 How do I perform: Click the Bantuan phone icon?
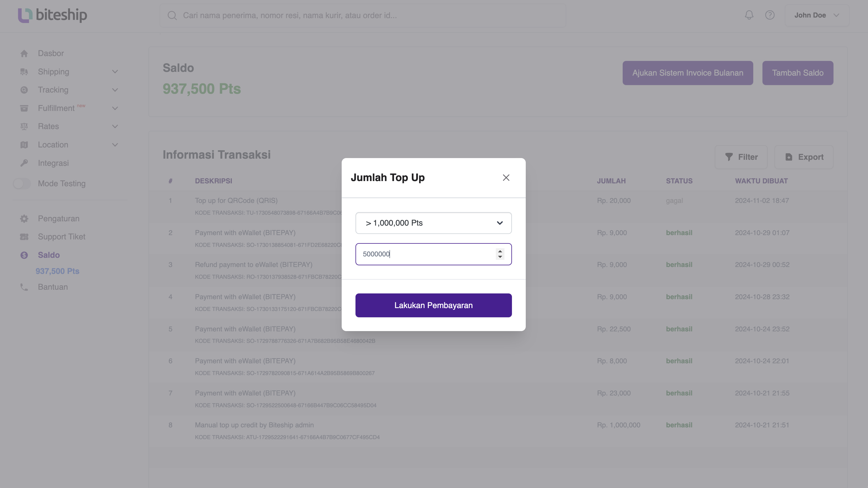24,287
